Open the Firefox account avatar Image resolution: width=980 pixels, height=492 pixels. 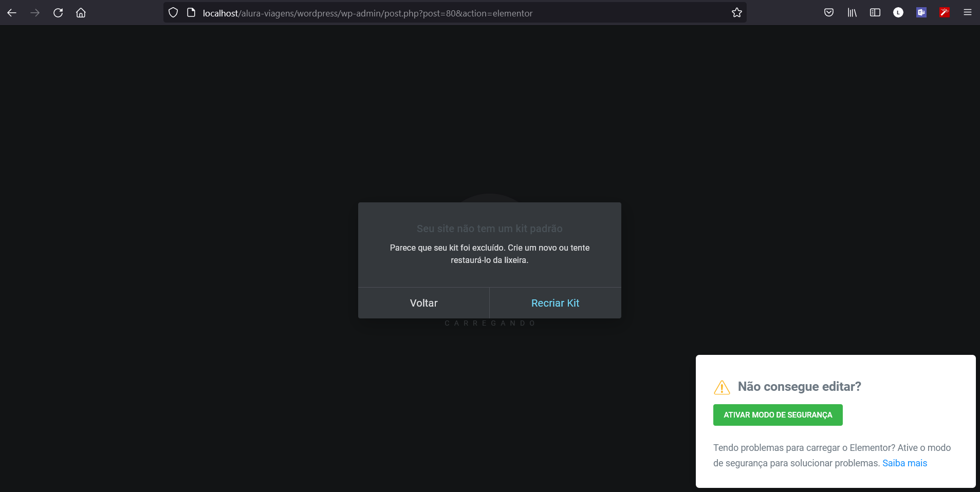point(898,13)
